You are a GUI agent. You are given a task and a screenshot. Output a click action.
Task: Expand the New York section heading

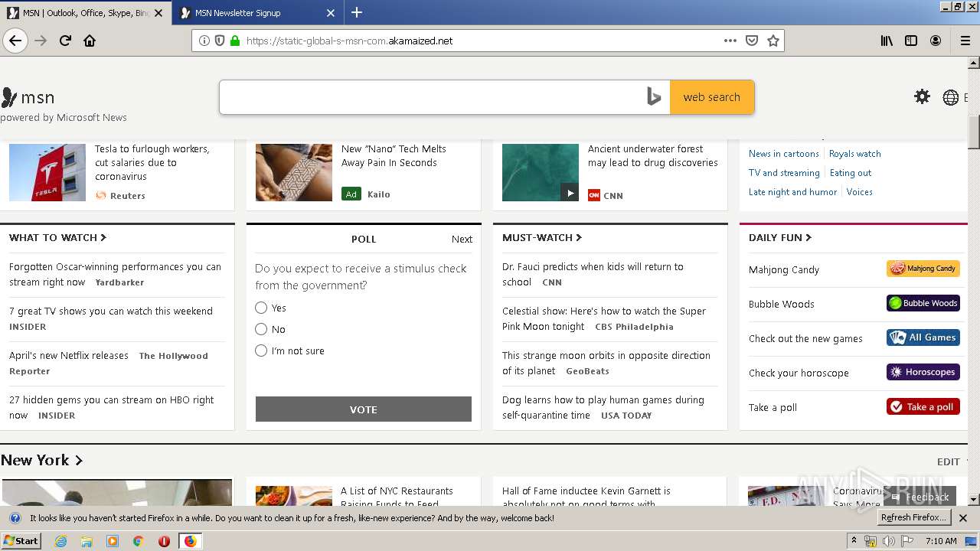click(x=41, y=460)
